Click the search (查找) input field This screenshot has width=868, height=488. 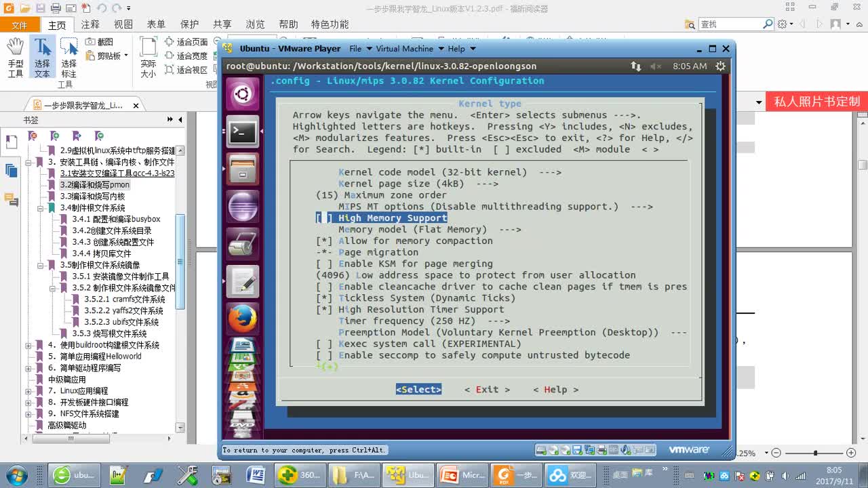pyautogui.click(x=731, y=24)
